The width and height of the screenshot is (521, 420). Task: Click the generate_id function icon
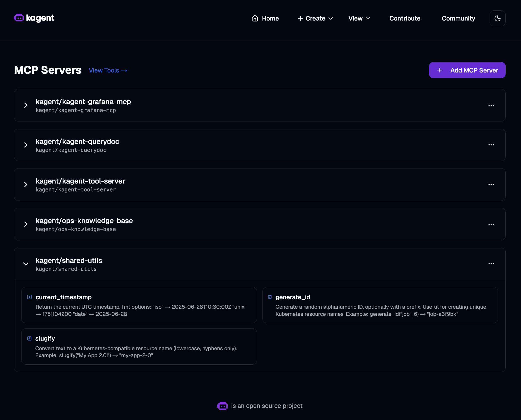[x=270, y=297]
